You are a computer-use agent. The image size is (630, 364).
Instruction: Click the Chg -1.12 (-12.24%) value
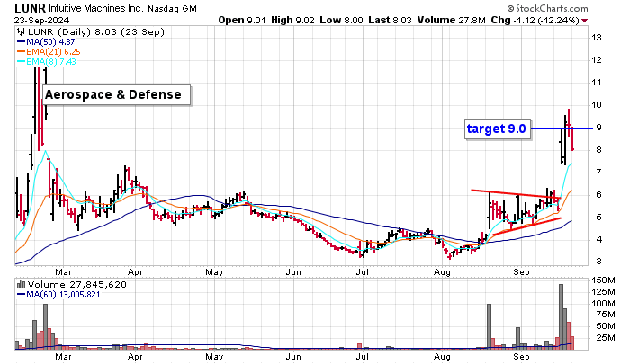[x=535, y=20]
